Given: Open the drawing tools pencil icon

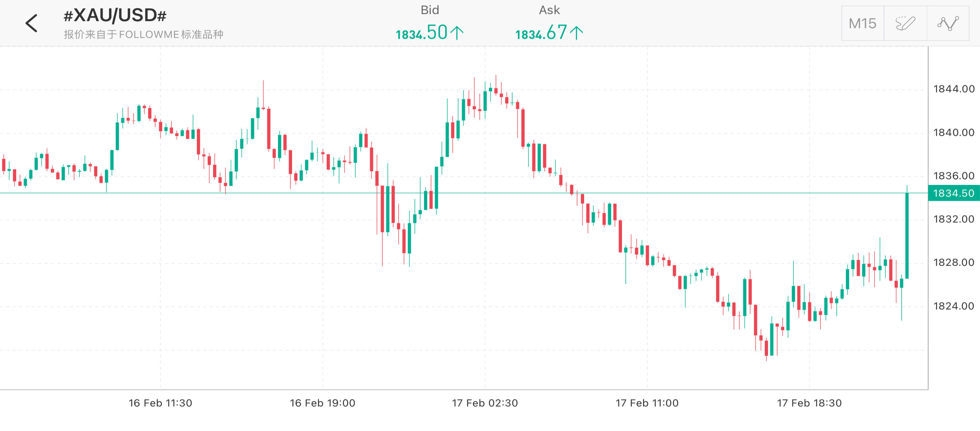Looking at the screenshot, I should (x=905, y=24).
